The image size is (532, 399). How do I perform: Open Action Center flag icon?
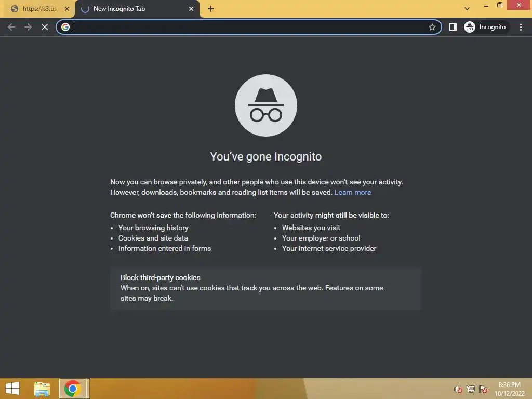[483, 389]
